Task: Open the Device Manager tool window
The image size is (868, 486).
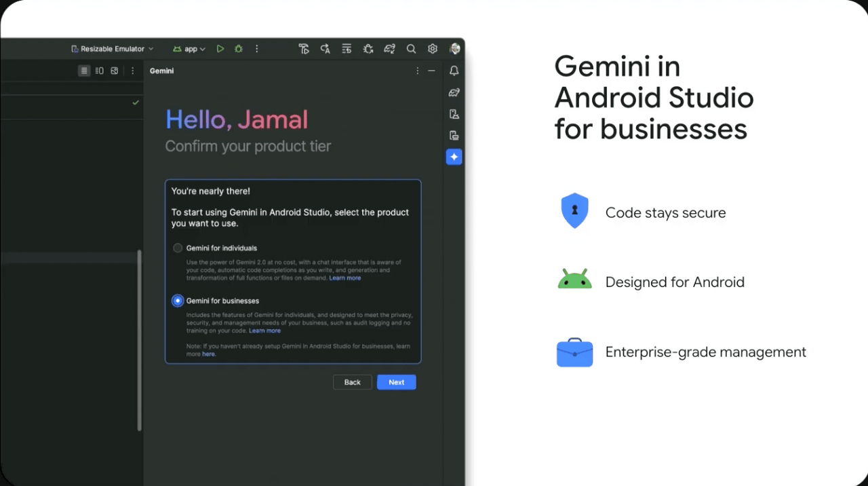Action: click(454, 114)
